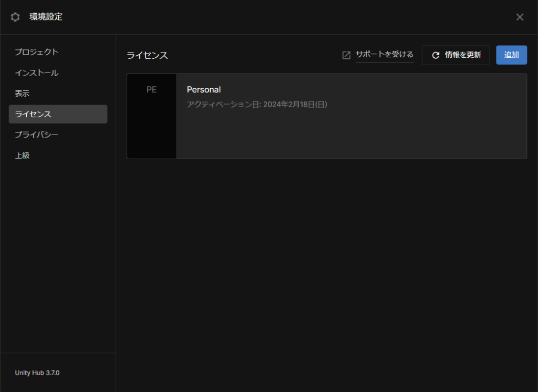Click the external link icon for support

(346, 55)
